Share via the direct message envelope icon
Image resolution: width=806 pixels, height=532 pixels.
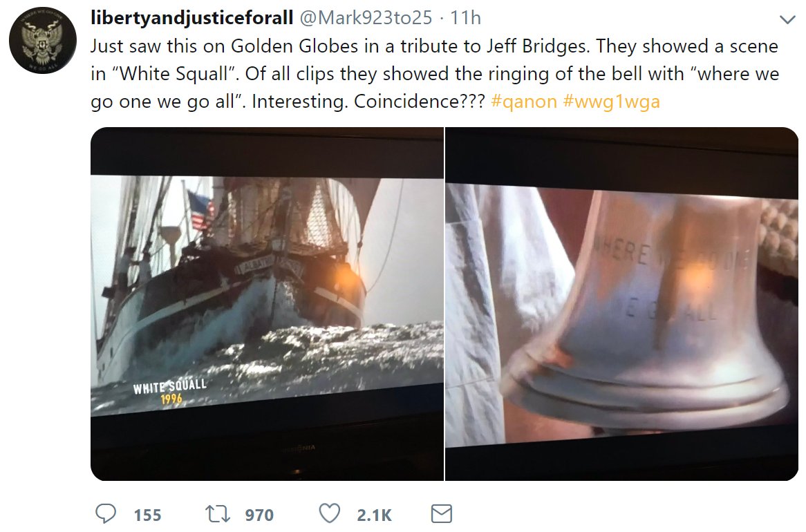pyautogui.click(x=441, y=514)
